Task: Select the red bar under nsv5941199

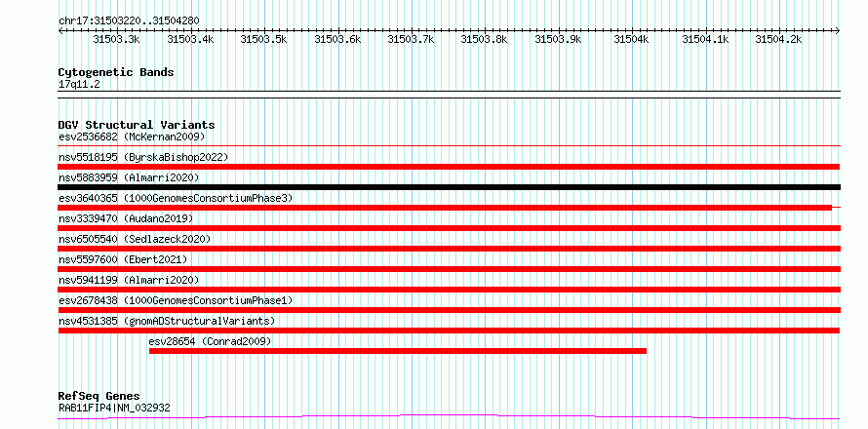Action: [449, 290]
